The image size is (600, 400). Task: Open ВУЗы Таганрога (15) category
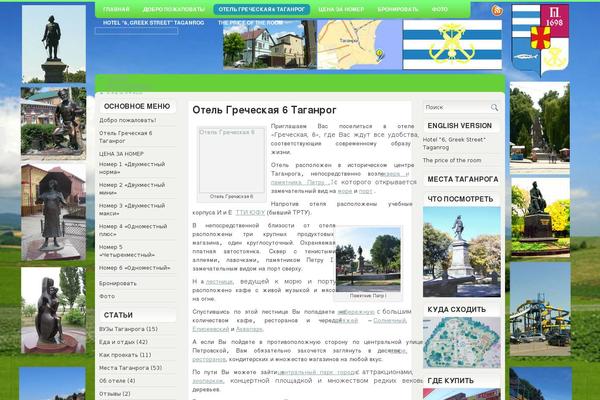tap(128, 329)
